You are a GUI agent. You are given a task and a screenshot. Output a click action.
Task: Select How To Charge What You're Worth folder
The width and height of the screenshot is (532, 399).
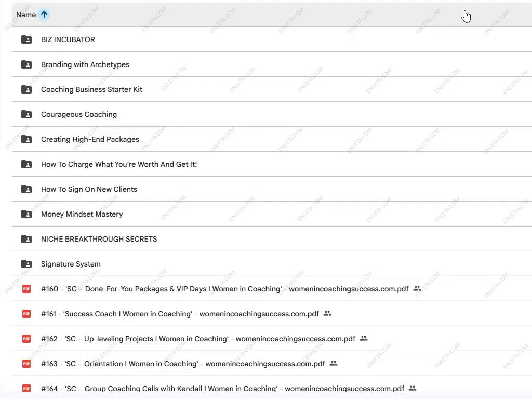(119, 164)
